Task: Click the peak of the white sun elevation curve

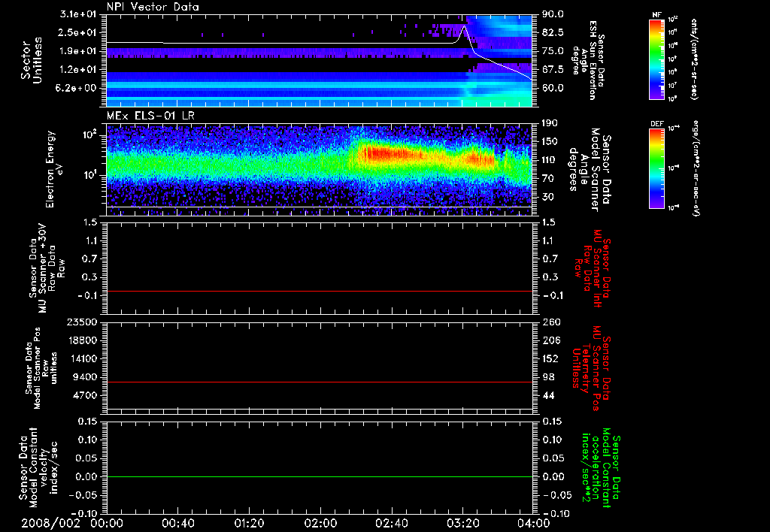Action: click(x=463, y=26)
